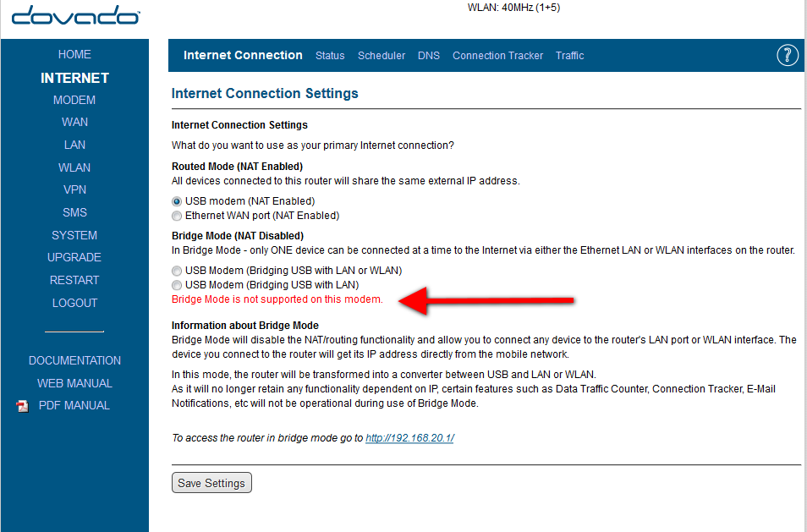Open the Connection Tracker tab
This screenshot has width=807, height=532.
pyautogui.click(x=497, y=56)
